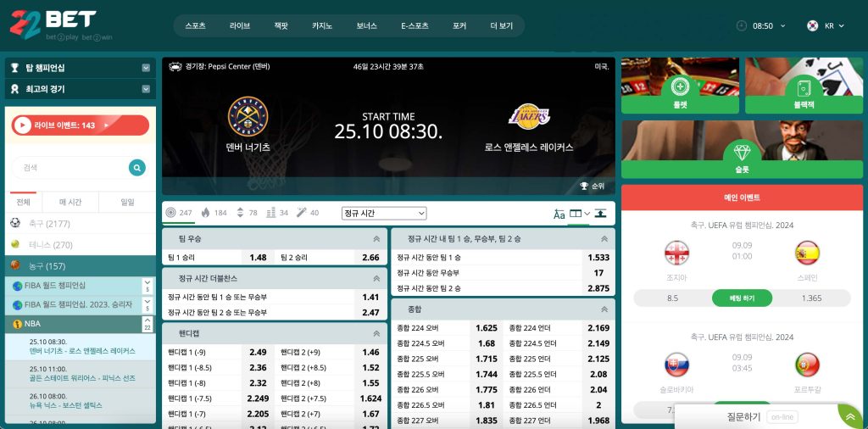Collapse the 팀 우승 market
Image resolution: width=868 pixels, height=429 pixels.
376,239
